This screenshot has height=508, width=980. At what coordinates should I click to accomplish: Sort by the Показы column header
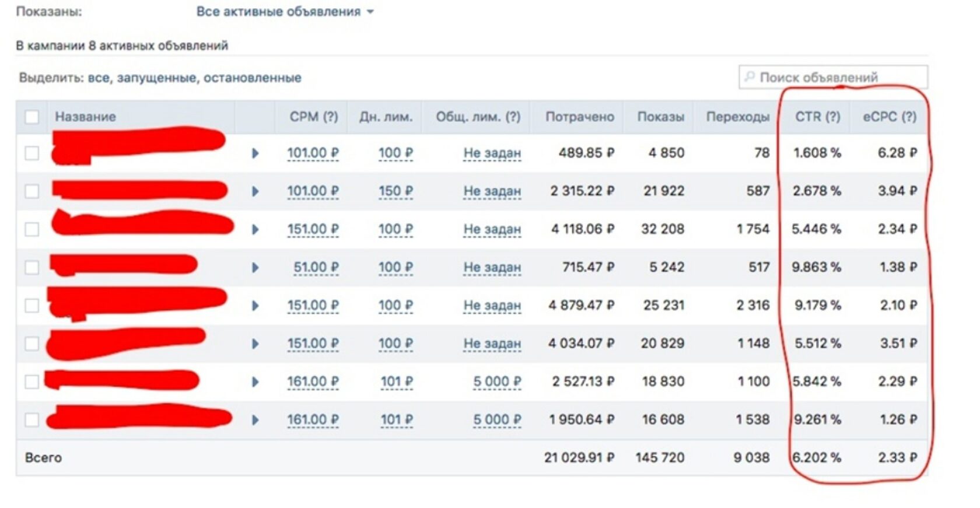coord(660,117)
